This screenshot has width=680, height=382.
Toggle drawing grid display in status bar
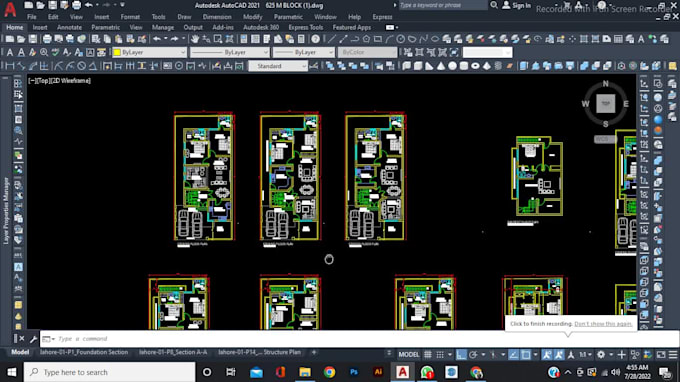(428, 355)
